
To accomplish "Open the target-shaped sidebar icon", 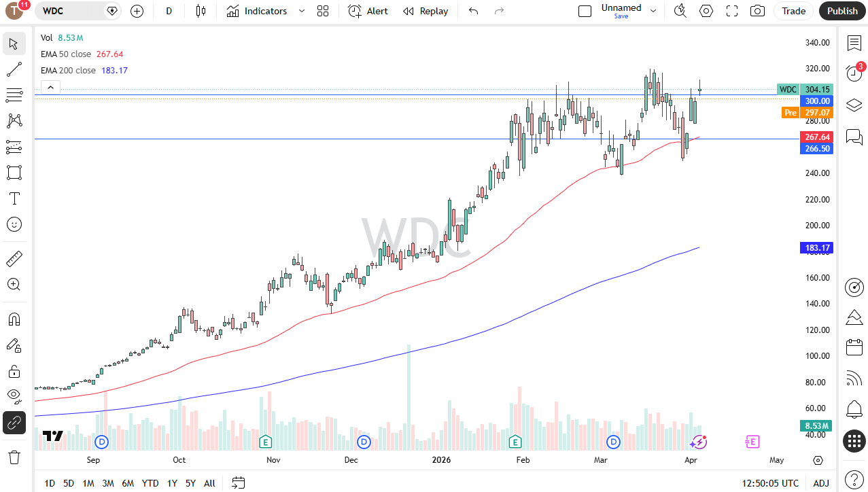I will point(854,287).
